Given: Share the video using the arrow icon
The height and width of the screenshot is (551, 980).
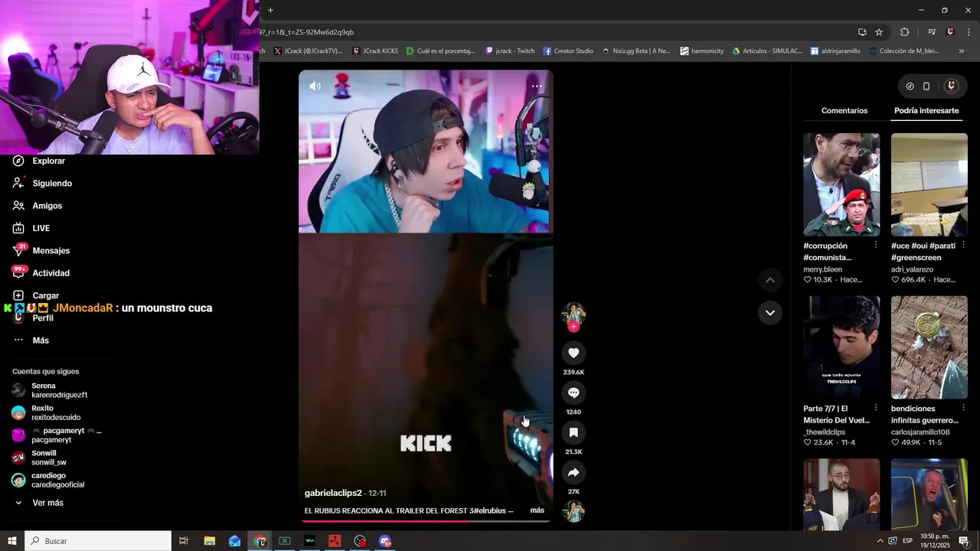Looking at the screenshot, I should coord(573,472).
